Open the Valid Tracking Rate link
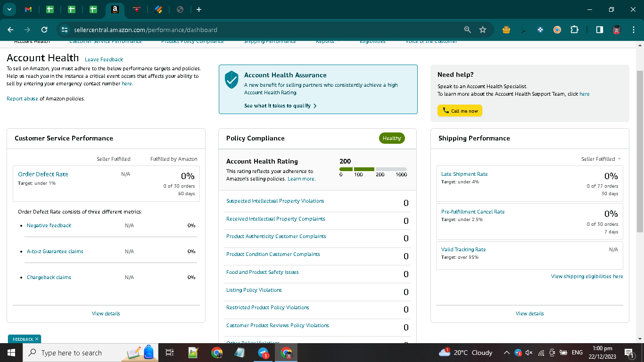The width and height of the screenshot is (644, 362). click(463, 249)
